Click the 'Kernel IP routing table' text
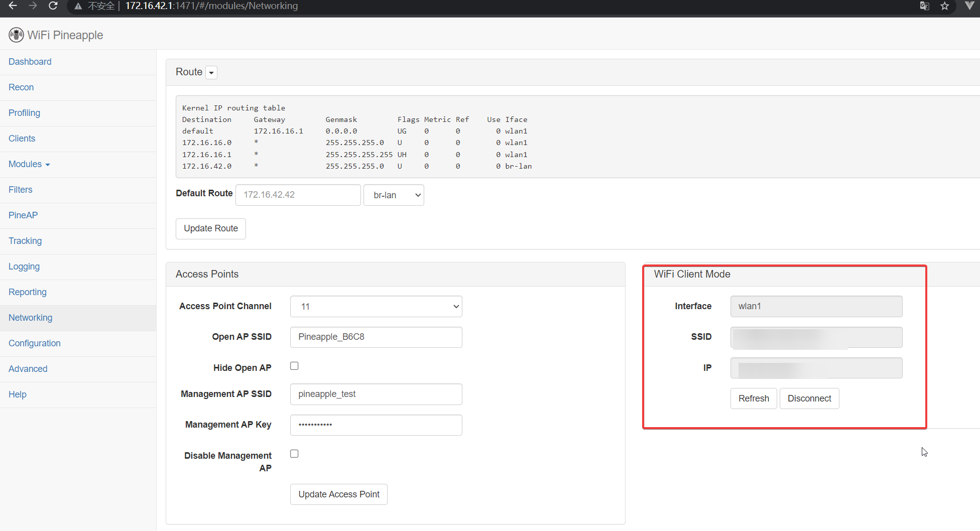 coord(233,108)
